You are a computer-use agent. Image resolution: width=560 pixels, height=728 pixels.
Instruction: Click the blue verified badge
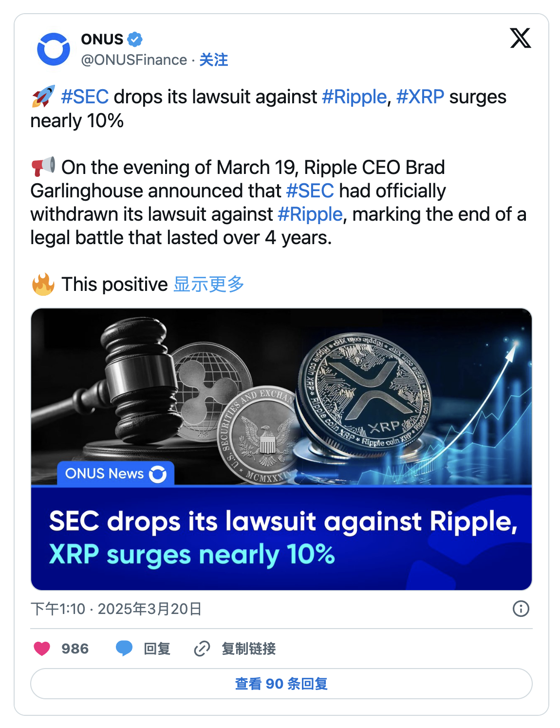click(135, 39)
